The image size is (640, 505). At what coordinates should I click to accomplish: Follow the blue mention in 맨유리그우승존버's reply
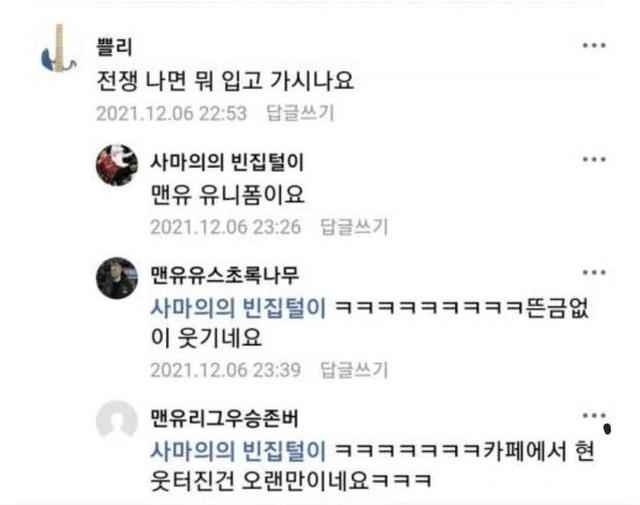click(x=238, y=451)
